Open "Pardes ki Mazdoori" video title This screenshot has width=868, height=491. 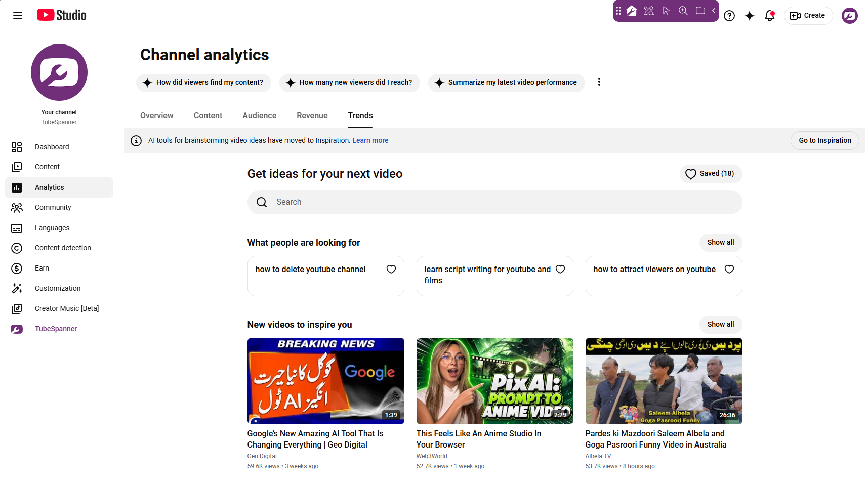[x=656, y=439]
